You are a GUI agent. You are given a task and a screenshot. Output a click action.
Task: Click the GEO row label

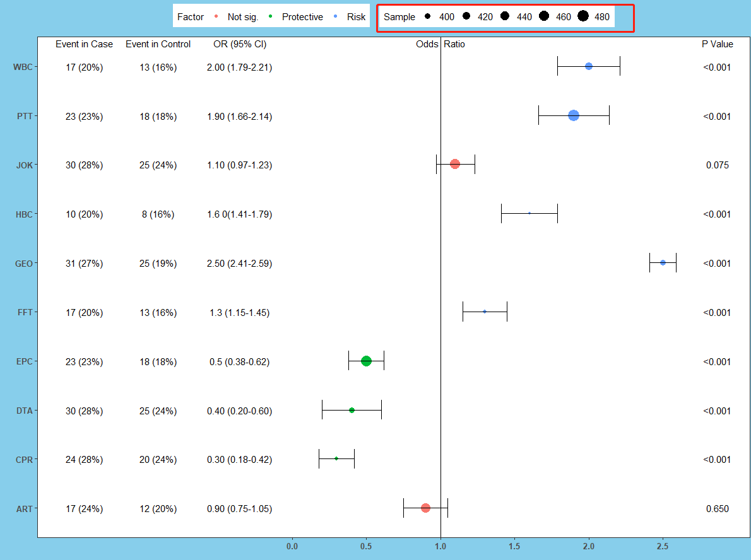coord(24,264)
